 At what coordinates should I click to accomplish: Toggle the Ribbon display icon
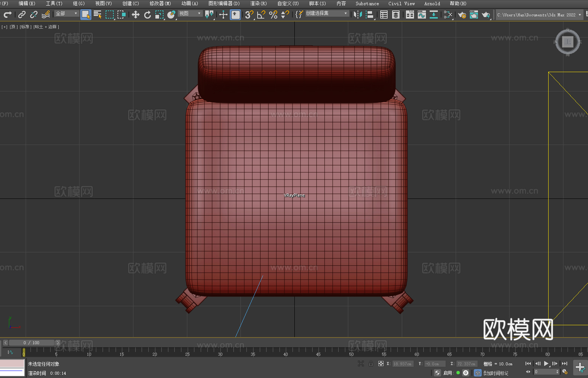tap(410, 14)
